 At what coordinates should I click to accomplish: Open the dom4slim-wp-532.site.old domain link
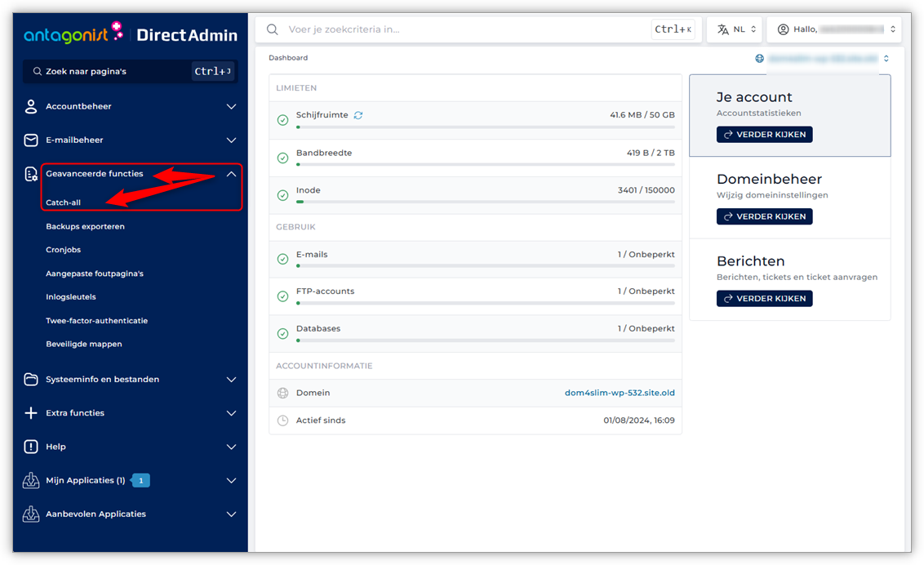click(620, 393)
